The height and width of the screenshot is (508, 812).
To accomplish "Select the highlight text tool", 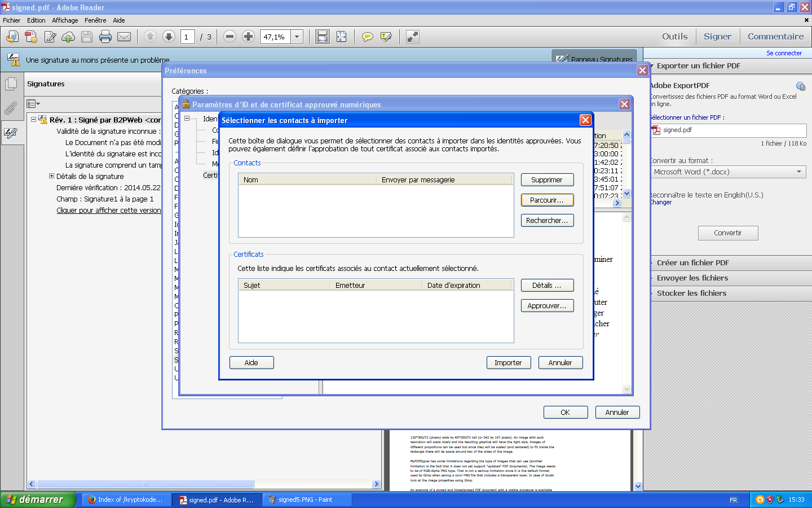I will coord(386,37).
